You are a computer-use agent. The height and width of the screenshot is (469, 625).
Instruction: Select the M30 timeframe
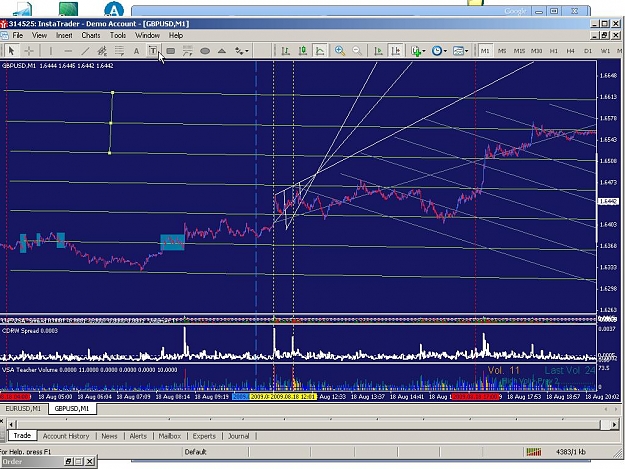pos(537,51)
